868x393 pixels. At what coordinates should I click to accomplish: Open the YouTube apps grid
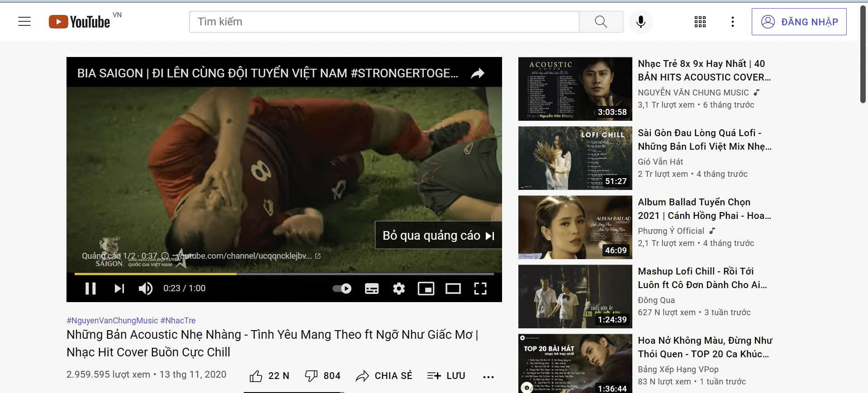[700, 22]
